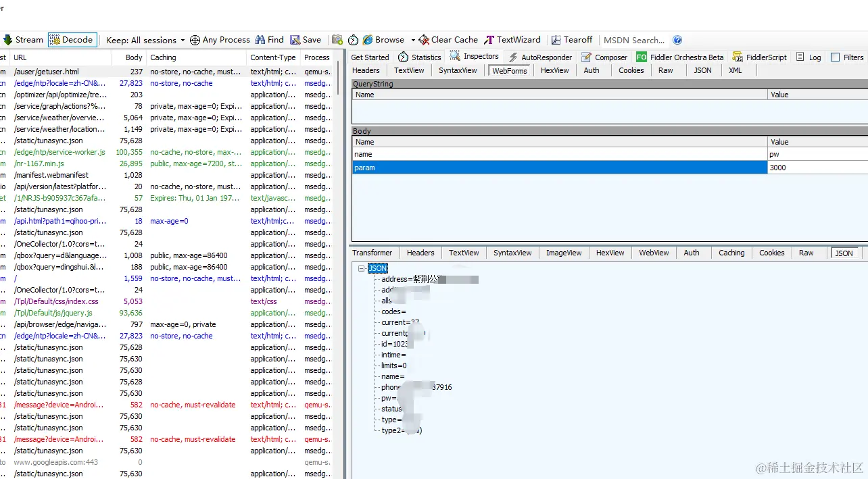The height and width of the screenshot is (479, 868).
Task: Click the Tearoff button
Action: click(572, 40)
